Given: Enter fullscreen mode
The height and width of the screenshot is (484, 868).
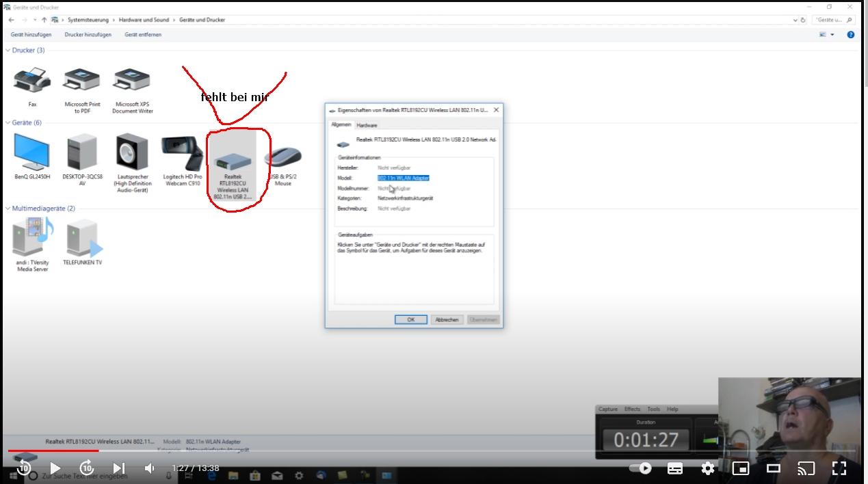Looking at the screenshot, I should click(x=839, y=468).
